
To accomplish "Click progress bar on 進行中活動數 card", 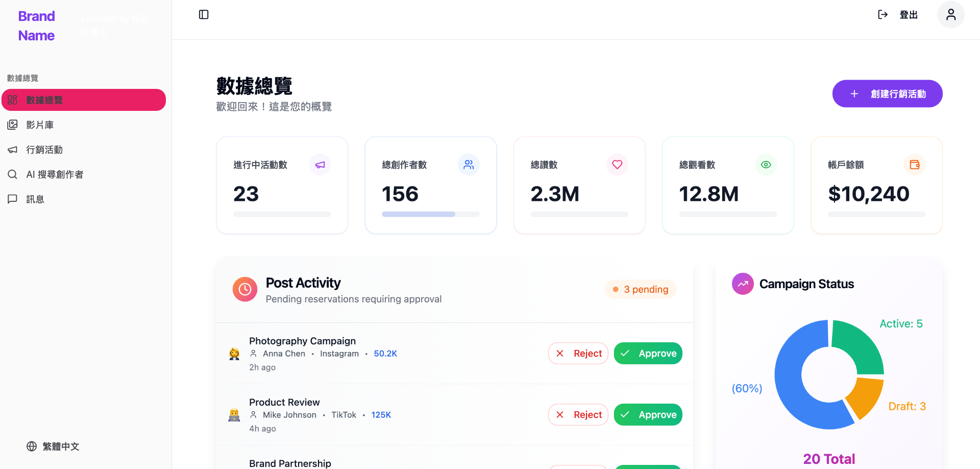I will (x=282, y=214).
